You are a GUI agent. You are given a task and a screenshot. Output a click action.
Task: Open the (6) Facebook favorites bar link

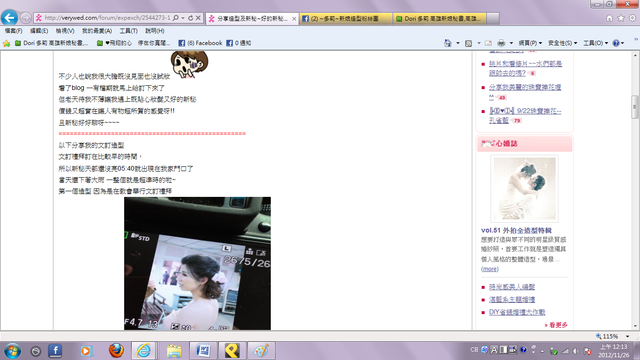[x=200, y=43]
